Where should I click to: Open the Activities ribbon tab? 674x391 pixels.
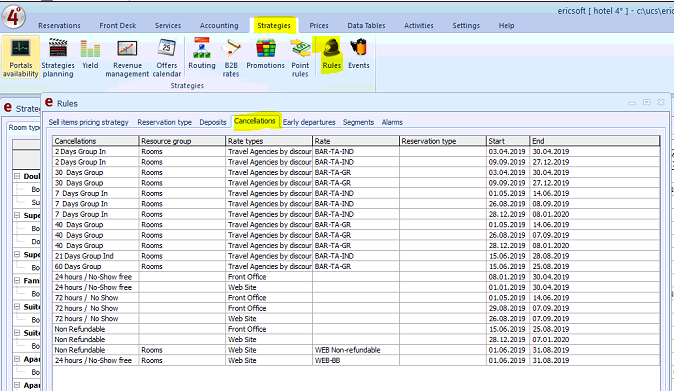[419, 25]
